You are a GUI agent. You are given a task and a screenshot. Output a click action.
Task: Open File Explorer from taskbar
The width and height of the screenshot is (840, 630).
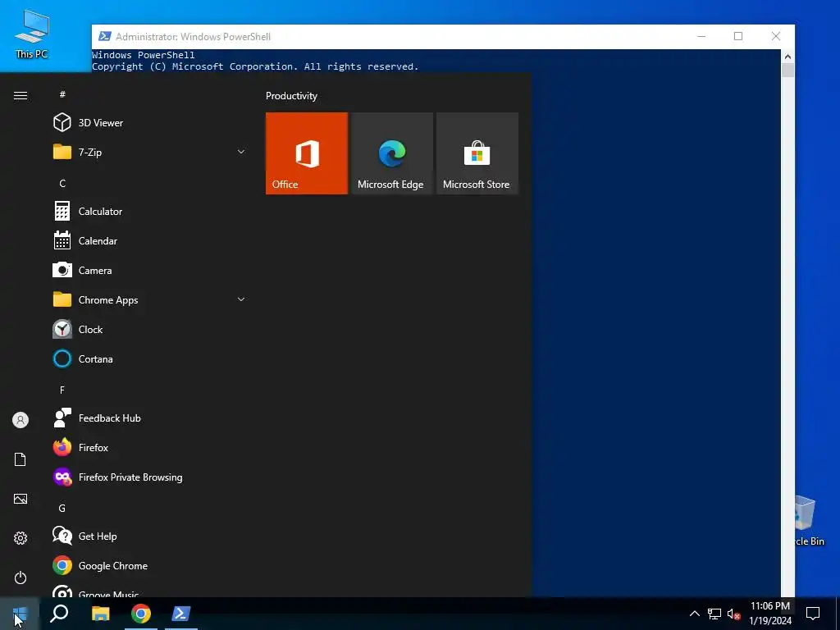pyautogui.click(x=100, y=614)
